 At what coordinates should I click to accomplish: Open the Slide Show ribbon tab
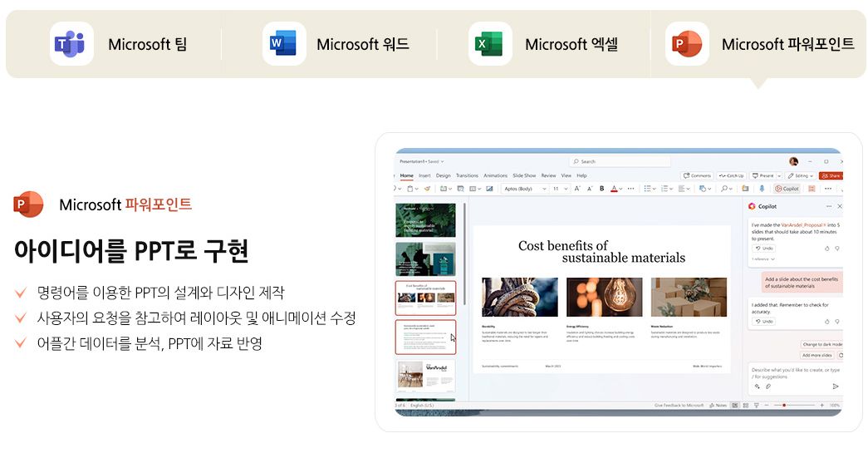point(524,175)
